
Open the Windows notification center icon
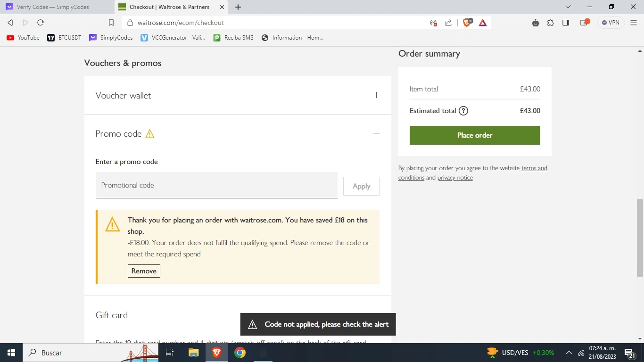(x=629, y=353)
